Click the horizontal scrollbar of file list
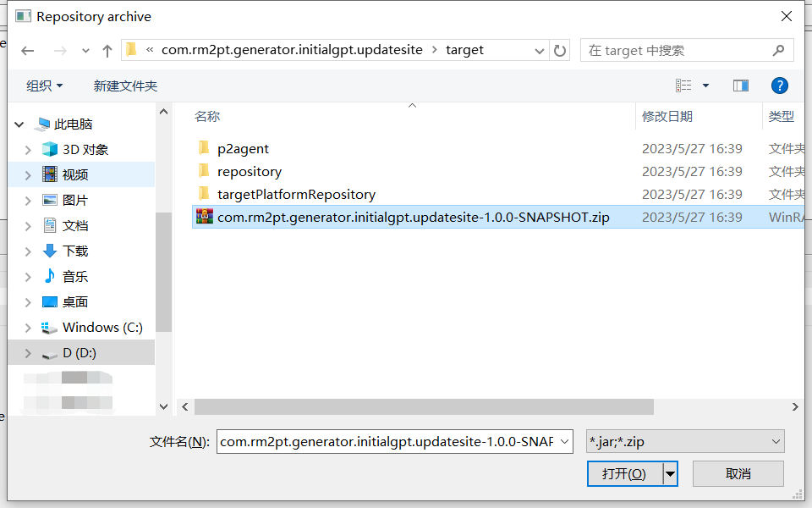Image resolution: width=812 pixels, height=508 pixels. 423,407
